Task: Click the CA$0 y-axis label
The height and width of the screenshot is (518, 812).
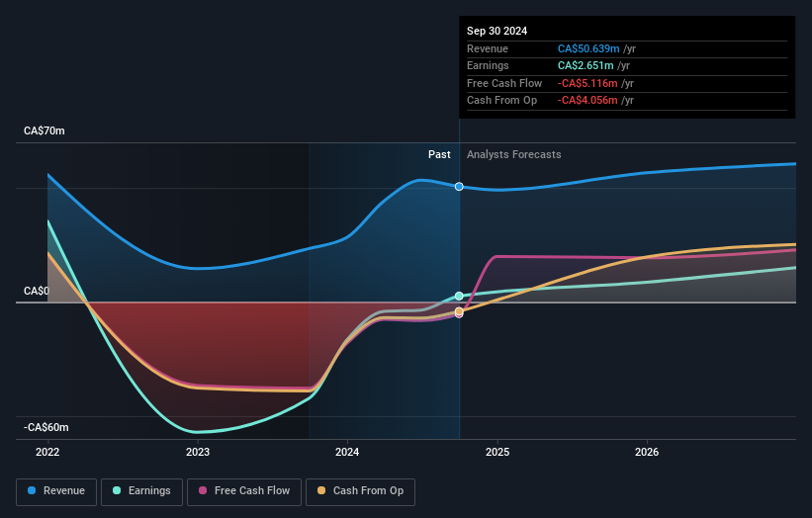Action: [x=37, y=292]
